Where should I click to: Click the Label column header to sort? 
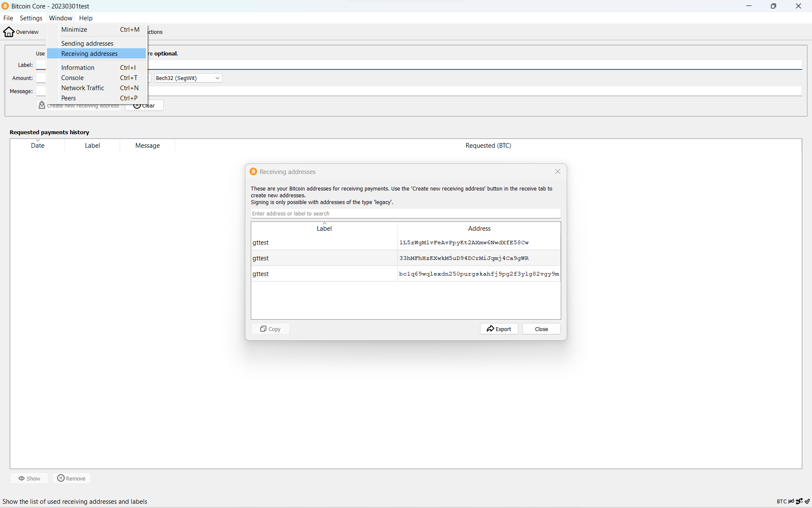(324, 228)
